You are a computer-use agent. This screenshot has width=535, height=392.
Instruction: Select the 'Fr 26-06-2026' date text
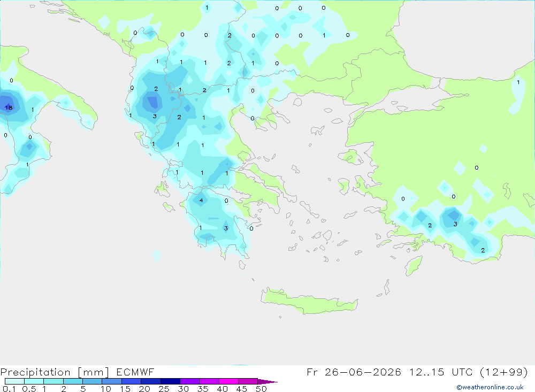(354, 372)
